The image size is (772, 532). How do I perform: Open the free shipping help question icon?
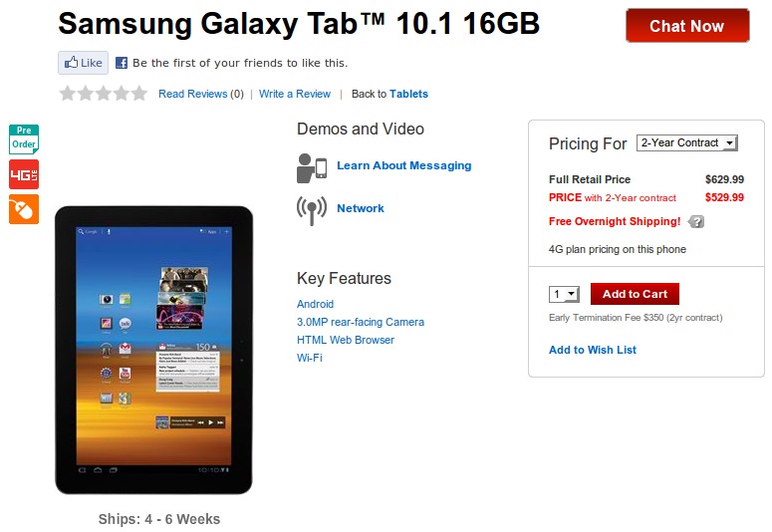point(696,221)
